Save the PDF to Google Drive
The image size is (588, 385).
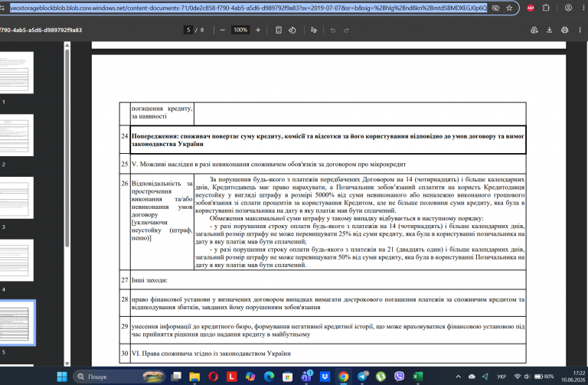coord(534,30)
